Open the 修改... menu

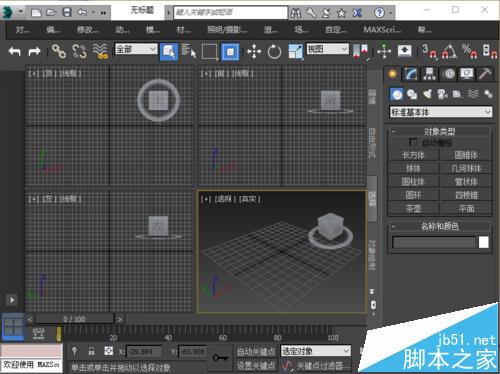[x=88, y=30]
